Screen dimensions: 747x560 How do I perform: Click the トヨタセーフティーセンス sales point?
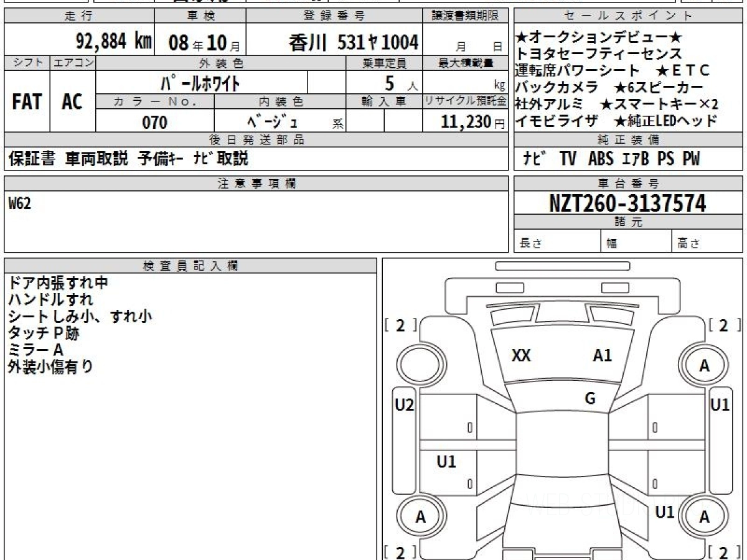pyautogui.click(x=599, y=55)
